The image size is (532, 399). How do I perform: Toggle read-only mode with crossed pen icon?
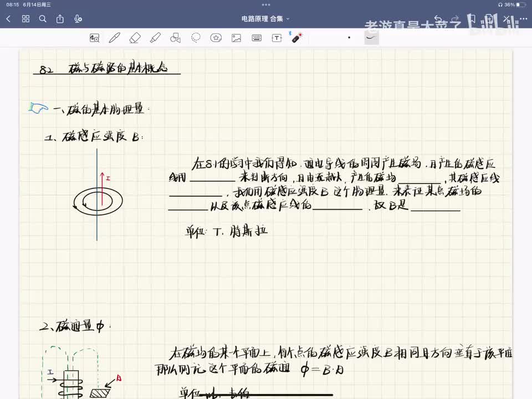click(506, 19)
